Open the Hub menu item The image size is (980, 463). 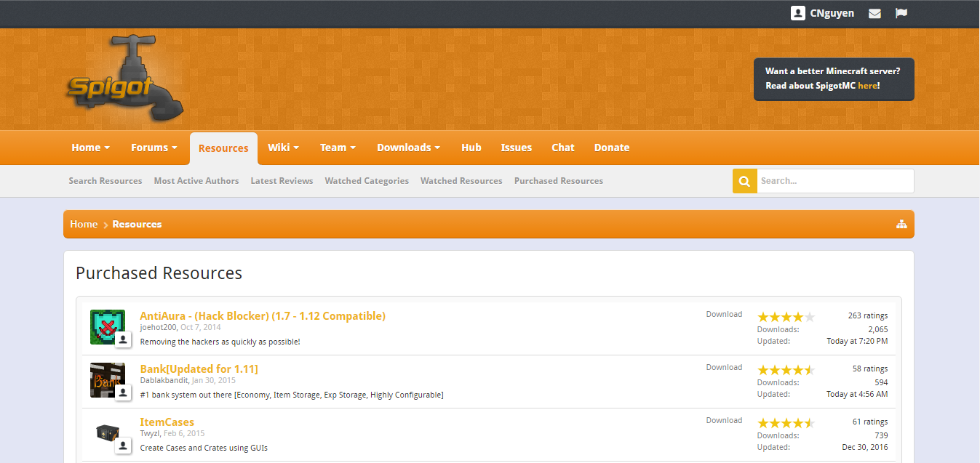coord(471,148)
